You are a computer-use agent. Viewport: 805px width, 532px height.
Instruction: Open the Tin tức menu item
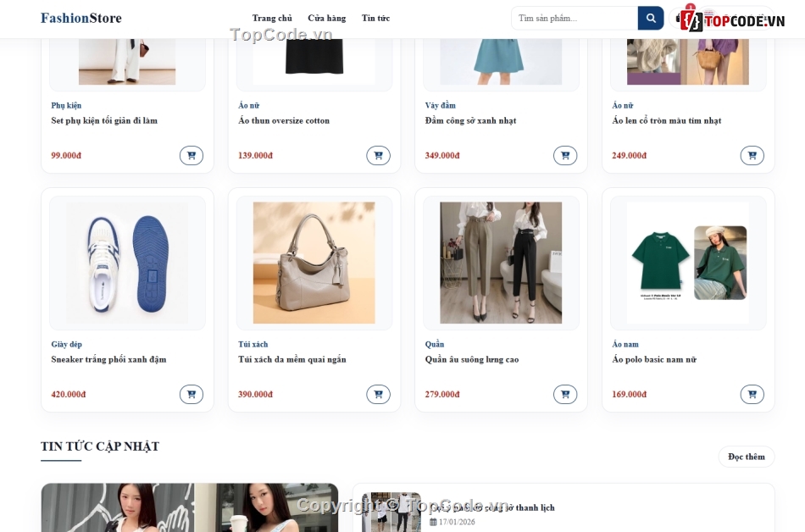[x=375, y=18]
